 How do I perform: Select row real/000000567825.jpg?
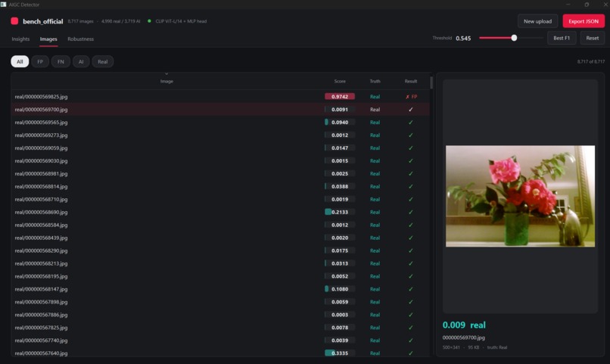(x=220, y=328)
